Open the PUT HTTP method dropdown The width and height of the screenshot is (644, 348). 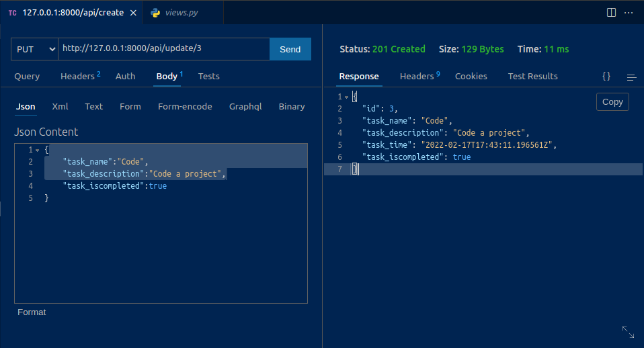tap(34, 49)
